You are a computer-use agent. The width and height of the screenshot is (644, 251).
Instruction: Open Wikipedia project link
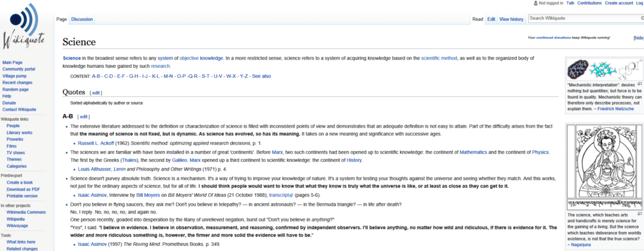point(16,219)
